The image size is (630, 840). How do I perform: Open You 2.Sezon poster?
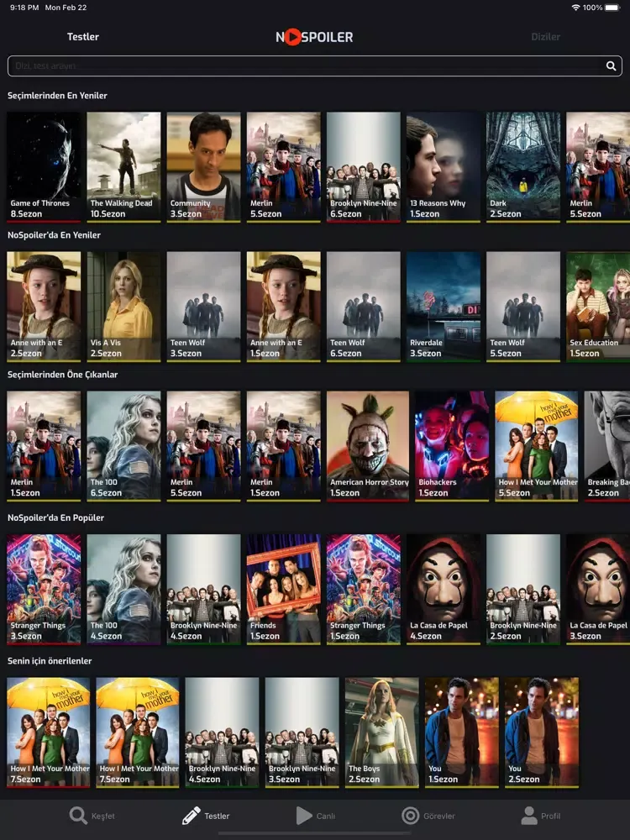tap(542, 732)
